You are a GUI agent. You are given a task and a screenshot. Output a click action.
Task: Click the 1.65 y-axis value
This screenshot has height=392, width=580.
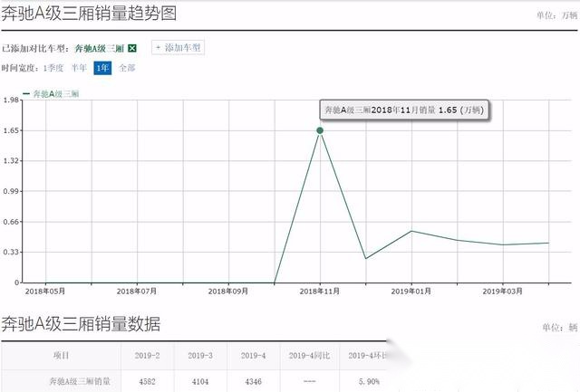[11, 130]
